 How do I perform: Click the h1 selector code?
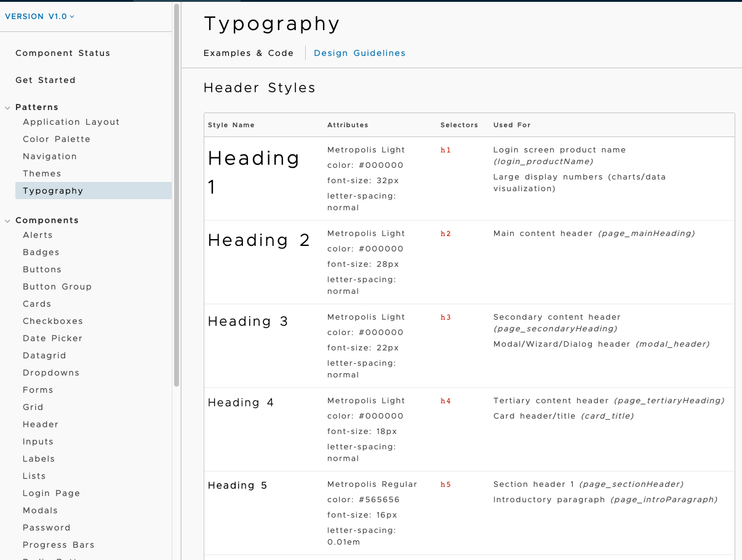[446, 150]
